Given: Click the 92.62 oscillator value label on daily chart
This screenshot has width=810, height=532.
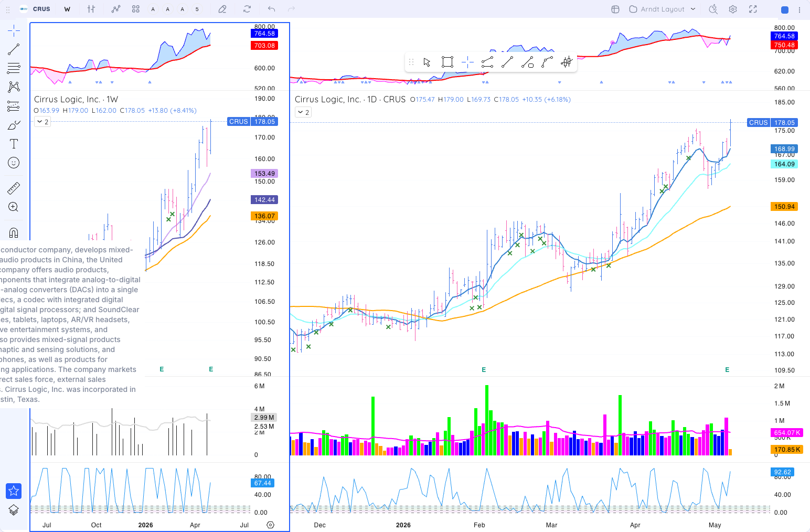Looking at the screenshot, I should [x=783, y=472].
